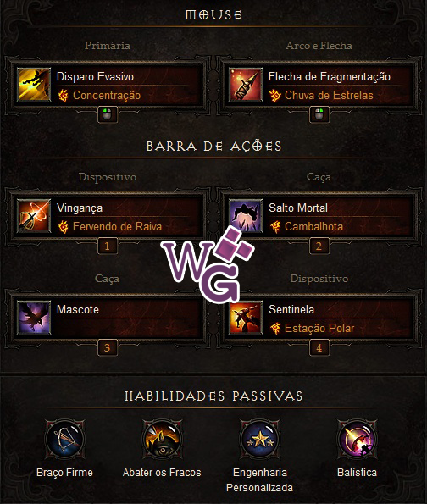Image resolution: width=427 pixels, height=504 pixels.
Task: Click the Estação Polar rune text
Action: coord(319,328)
